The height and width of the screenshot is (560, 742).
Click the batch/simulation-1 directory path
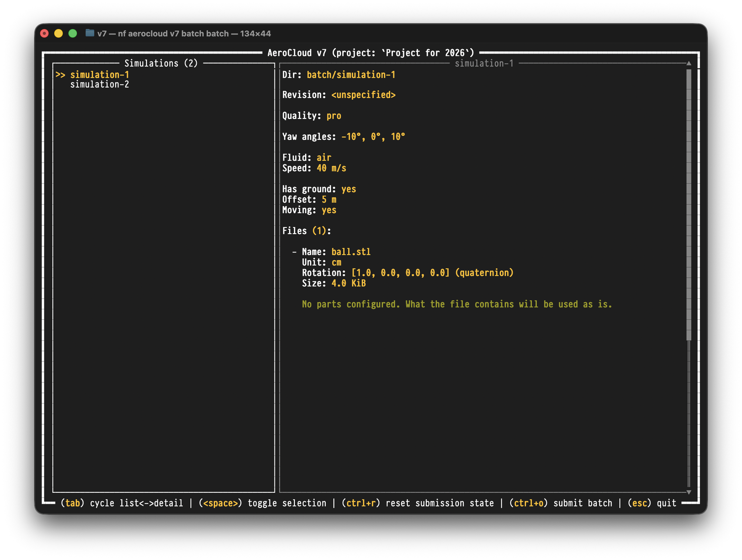pyautogui.click(x=351, y=75)
